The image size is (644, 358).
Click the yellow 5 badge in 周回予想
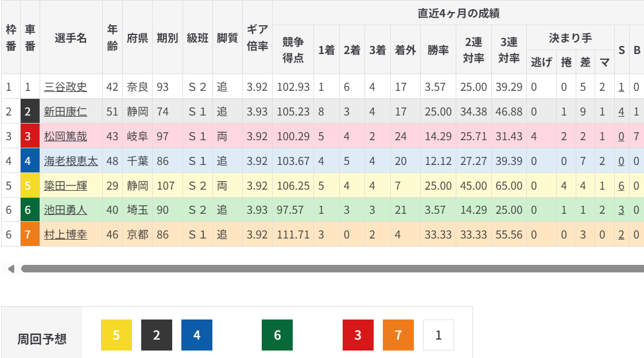point(117,335)
